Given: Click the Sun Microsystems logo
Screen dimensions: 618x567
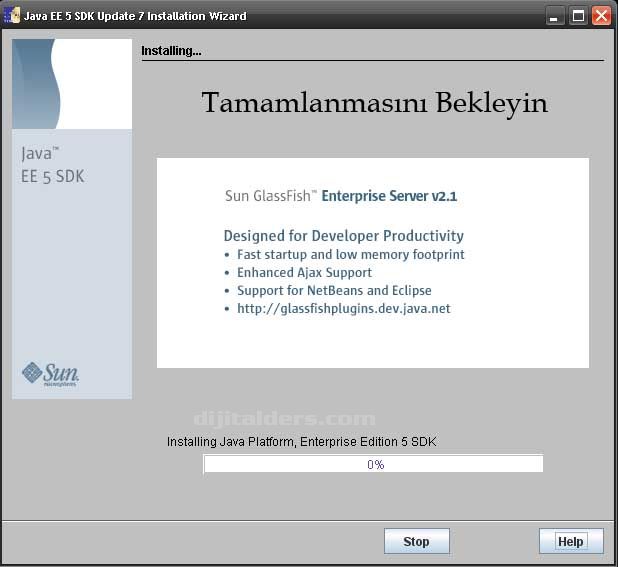Looking at the screenshot, I should coord(50,374).
